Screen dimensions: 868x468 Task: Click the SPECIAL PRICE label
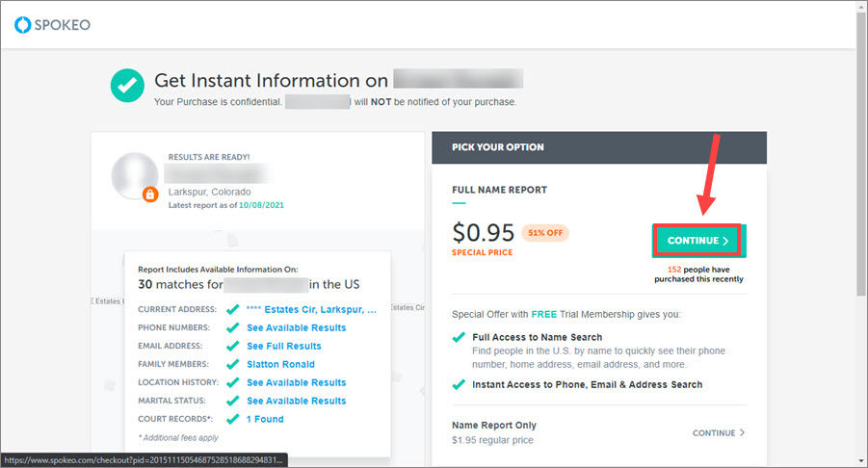(x=482, y=252)
